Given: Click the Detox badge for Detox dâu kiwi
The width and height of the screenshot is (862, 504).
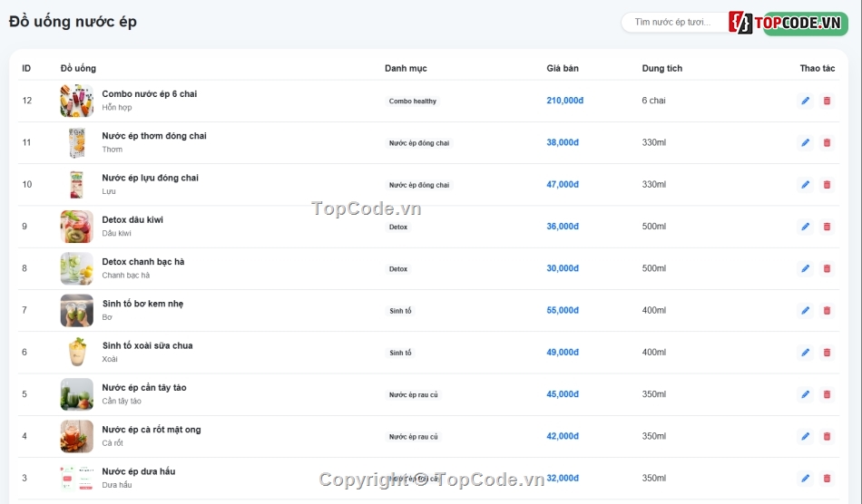Looking at the screenshot, I should tap(398, 227).
